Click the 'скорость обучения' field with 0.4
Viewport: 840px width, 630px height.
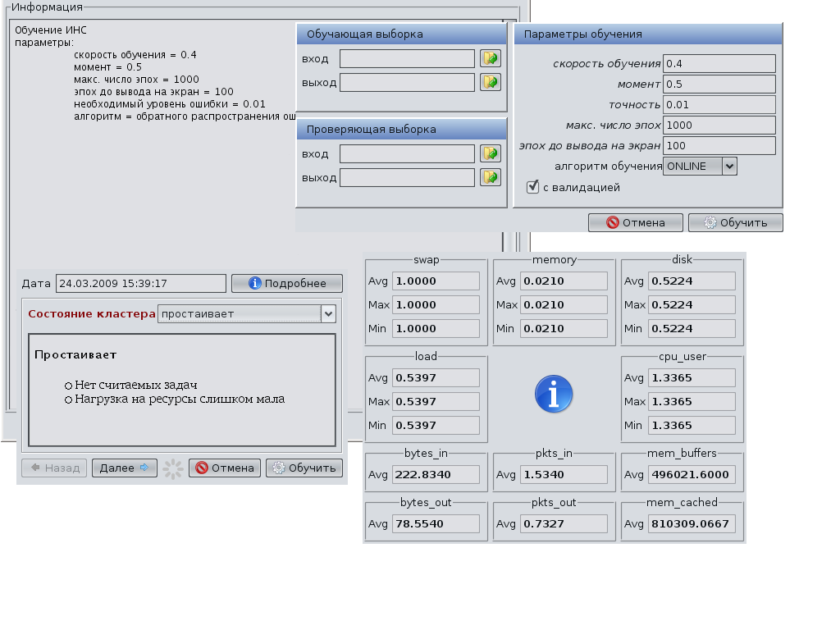pyautogui.click(x=719, y=63)
